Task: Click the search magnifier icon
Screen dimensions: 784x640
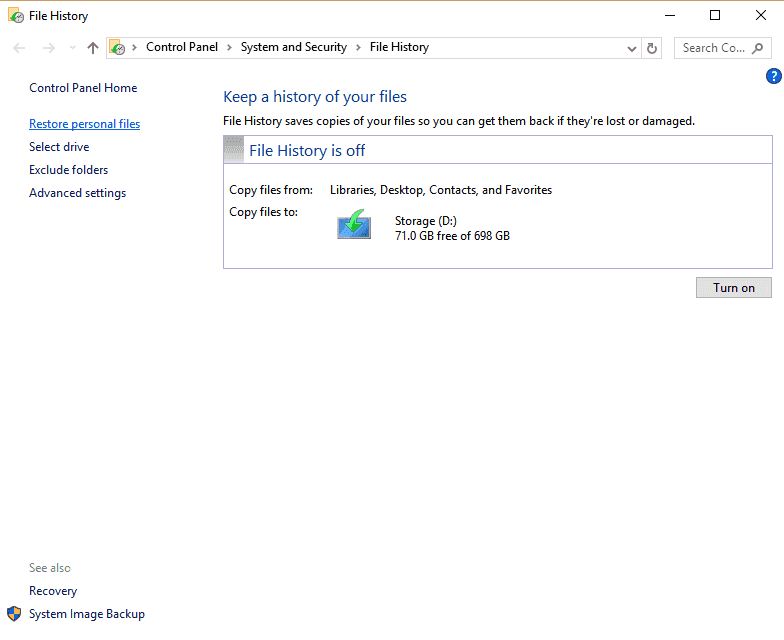Action: pyautogui.click(x=758, y=48)
